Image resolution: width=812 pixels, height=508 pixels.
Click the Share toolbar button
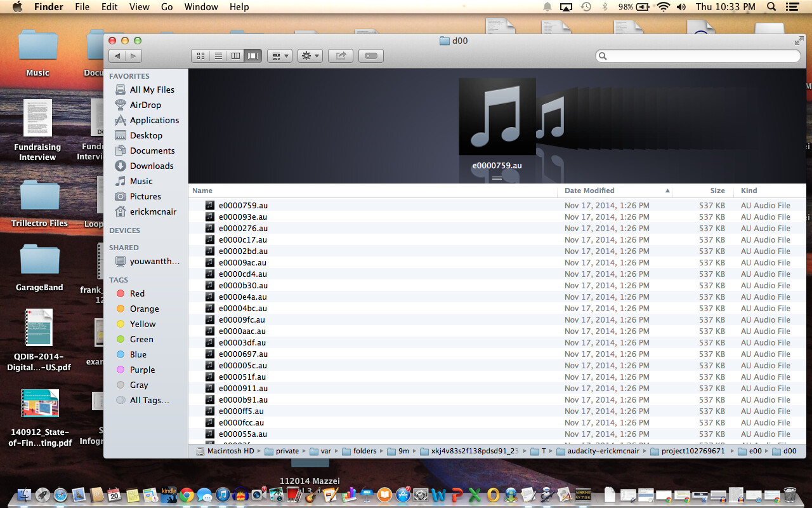pyautogui.click(x=341, y=56)
